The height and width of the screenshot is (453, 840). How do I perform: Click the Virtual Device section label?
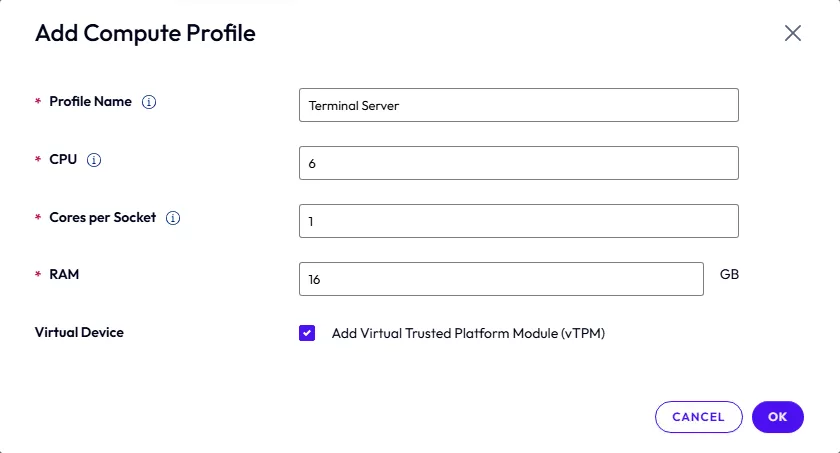pyautogui.click(x=79, y=332)
